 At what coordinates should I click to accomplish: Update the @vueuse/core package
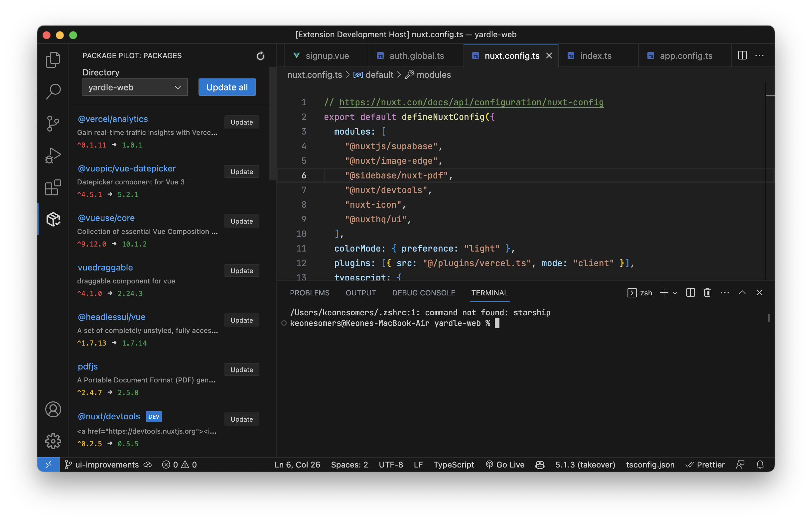[241, 221]
